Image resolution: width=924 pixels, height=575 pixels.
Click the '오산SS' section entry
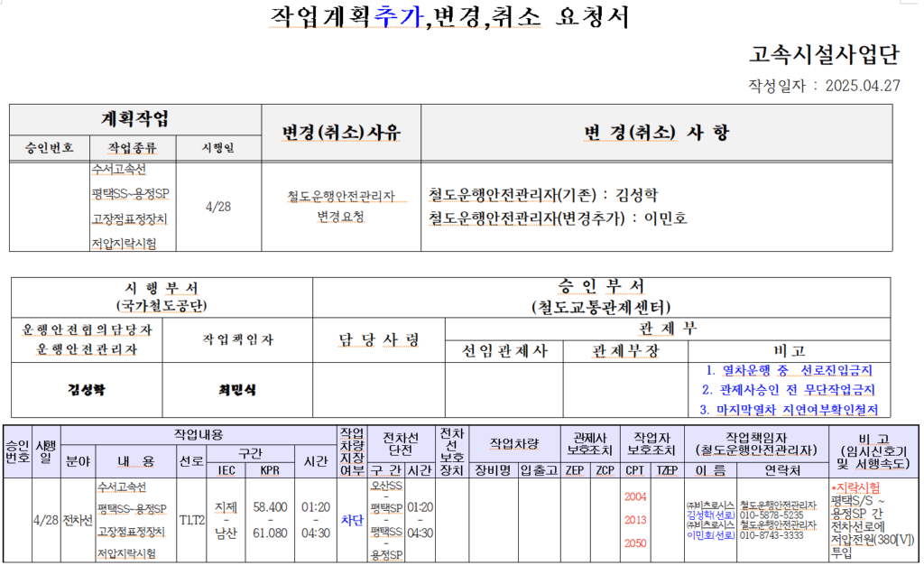(386, 486)
